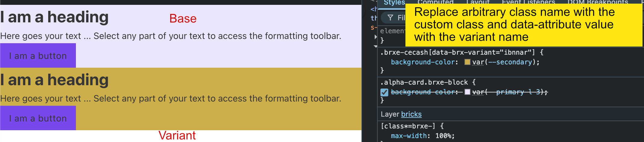
Task: Click the max-width 100% value
Action: [445, 136]
